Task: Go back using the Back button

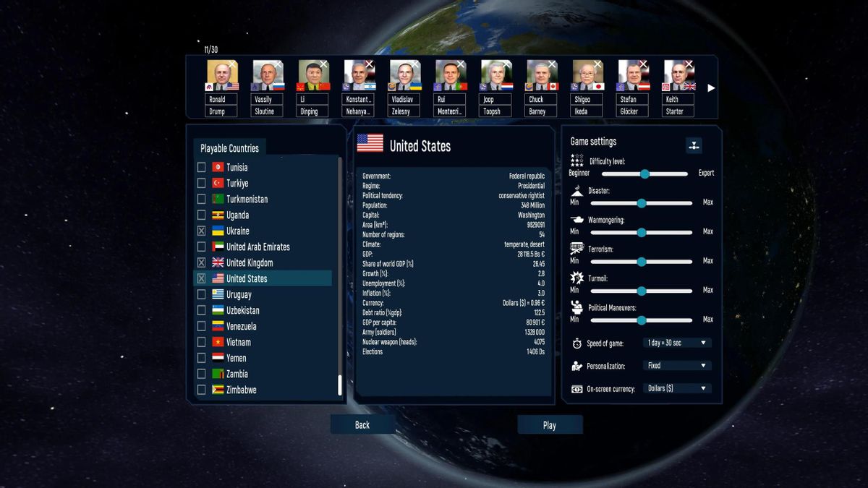Action: tap(362, 425)
